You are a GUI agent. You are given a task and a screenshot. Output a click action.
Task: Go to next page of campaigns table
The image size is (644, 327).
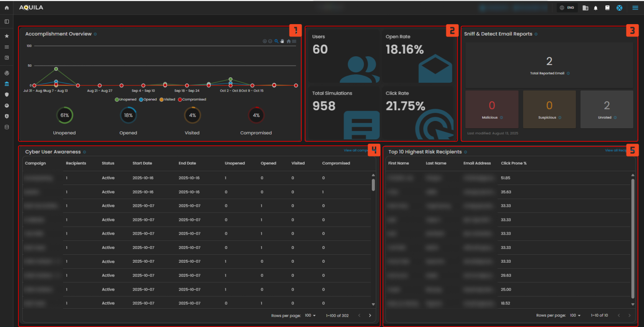pyautogui.click(x=370, y=316)
